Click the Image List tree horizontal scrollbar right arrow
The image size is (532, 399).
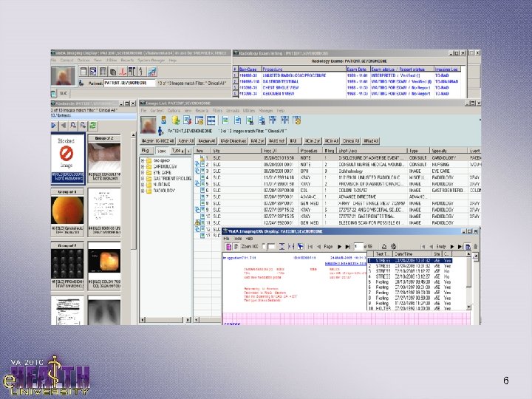[188, 320]
